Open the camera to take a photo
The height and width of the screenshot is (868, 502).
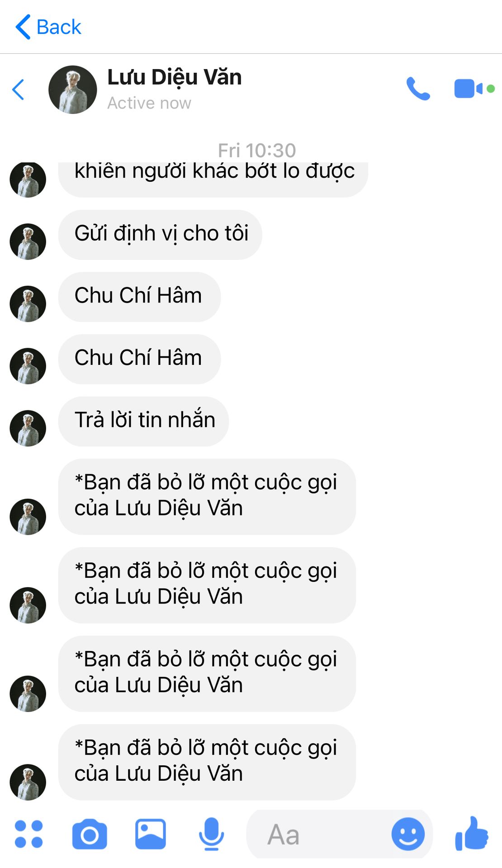click(90, 834)
